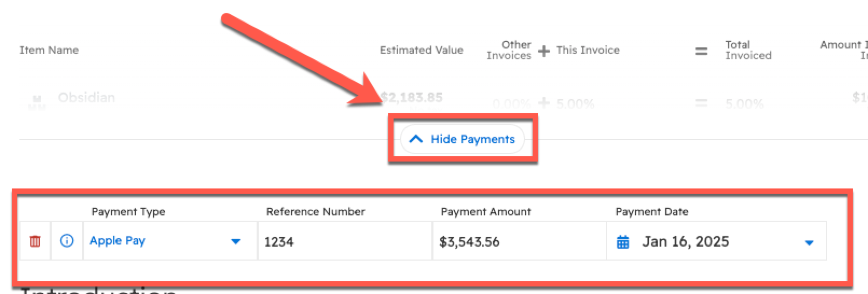This screenshot has height=294, width=868.
Task: Delete the payment with the trash icon
Action: click(x=35, y=241)
